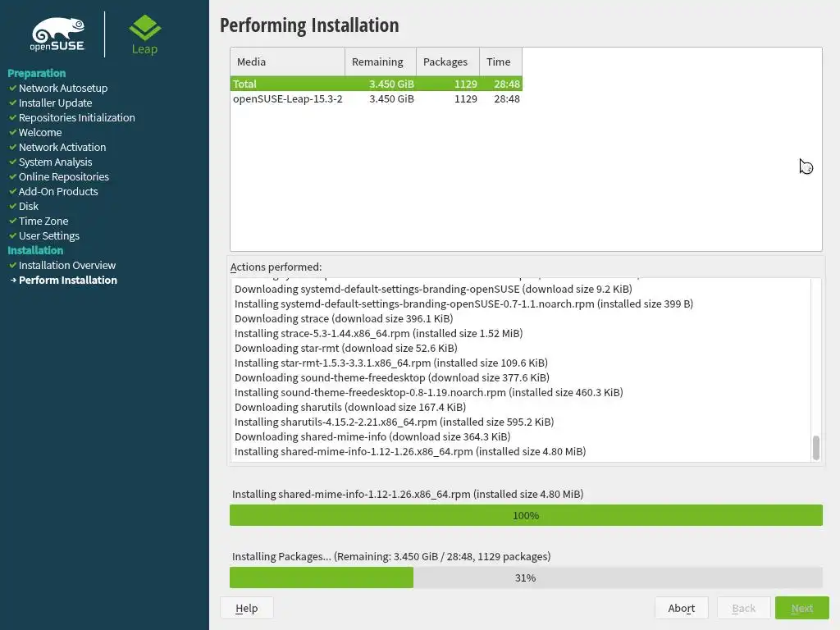
Task: Sort by the Media column header
Action: click(287, 62)
